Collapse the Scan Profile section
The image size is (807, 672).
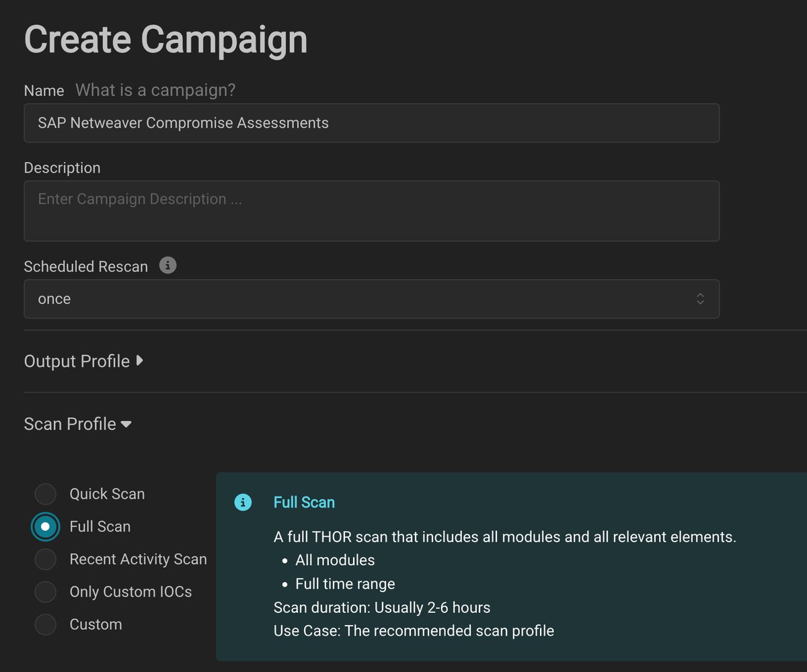point(77,424)
